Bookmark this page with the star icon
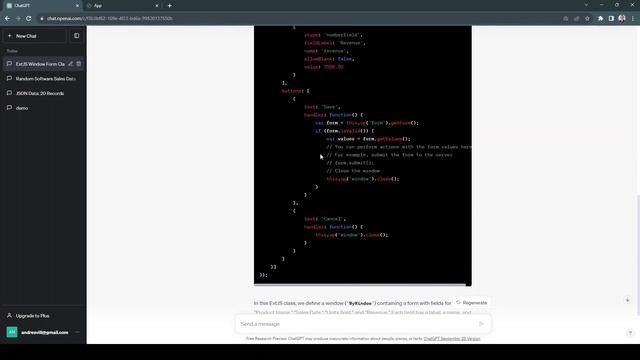This screenshot has width=640, height=360. tap(587, 18)
